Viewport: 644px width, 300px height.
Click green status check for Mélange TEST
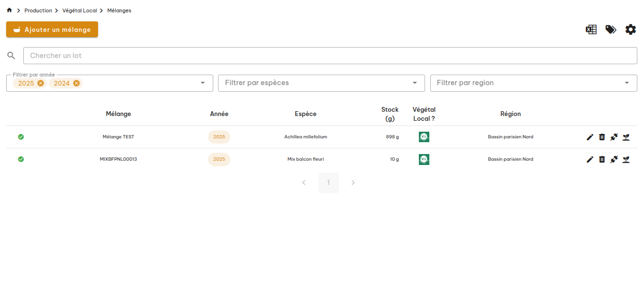pyautogui.click(x=21, y=137)
